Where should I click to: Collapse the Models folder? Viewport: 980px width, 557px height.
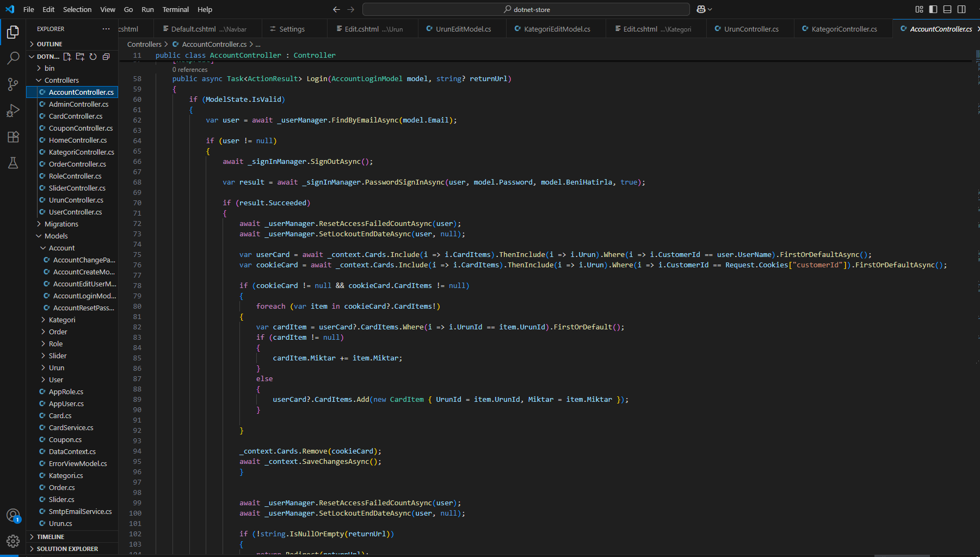[x=72, y=236]
